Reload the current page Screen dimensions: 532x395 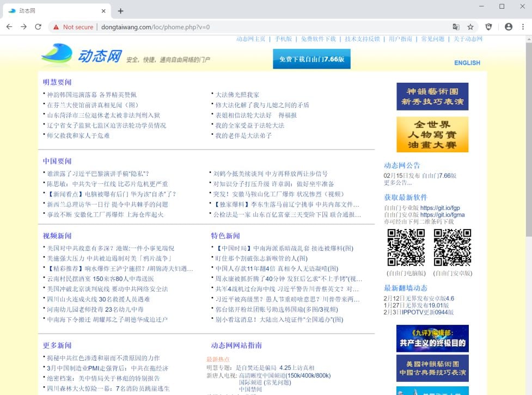point(38,26)
